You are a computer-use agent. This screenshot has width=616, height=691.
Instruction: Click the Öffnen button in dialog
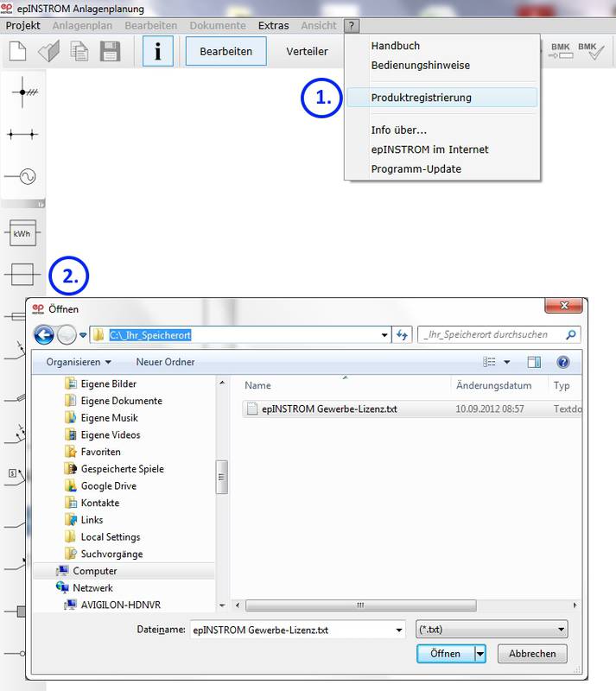click(445, 654)
